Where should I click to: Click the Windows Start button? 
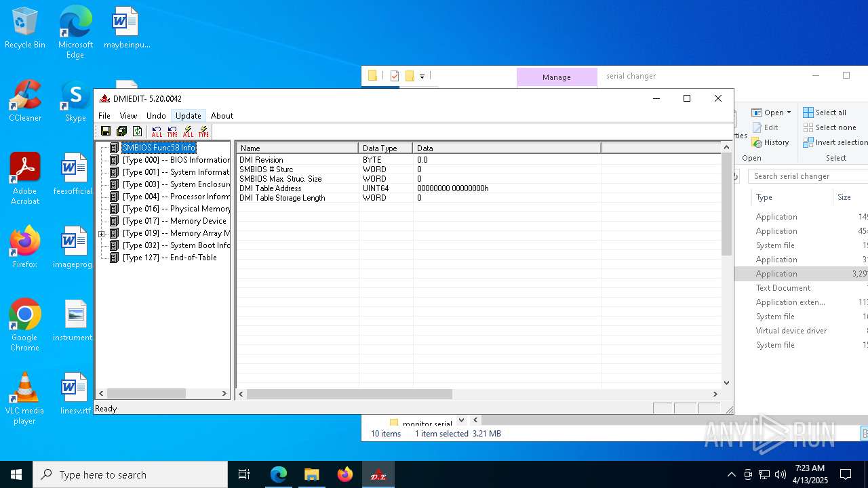[16, 474]
